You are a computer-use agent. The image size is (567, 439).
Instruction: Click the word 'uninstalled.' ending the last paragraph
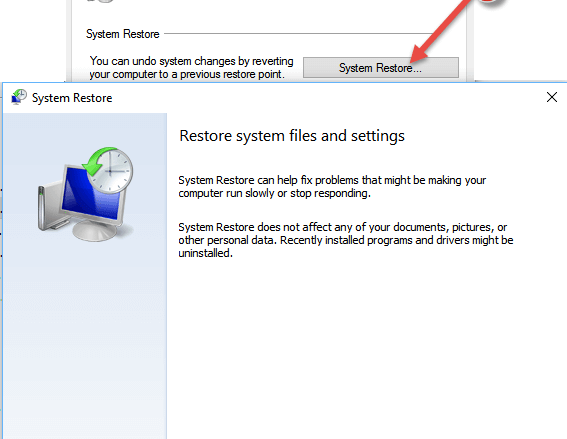point(205,253)
